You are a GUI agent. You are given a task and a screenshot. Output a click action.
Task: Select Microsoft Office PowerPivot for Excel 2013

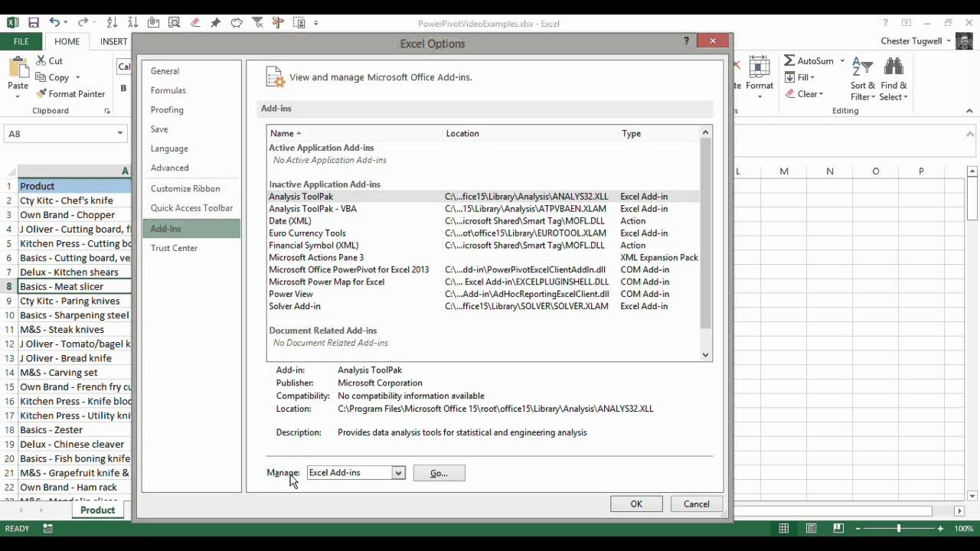tap(483, 270)
